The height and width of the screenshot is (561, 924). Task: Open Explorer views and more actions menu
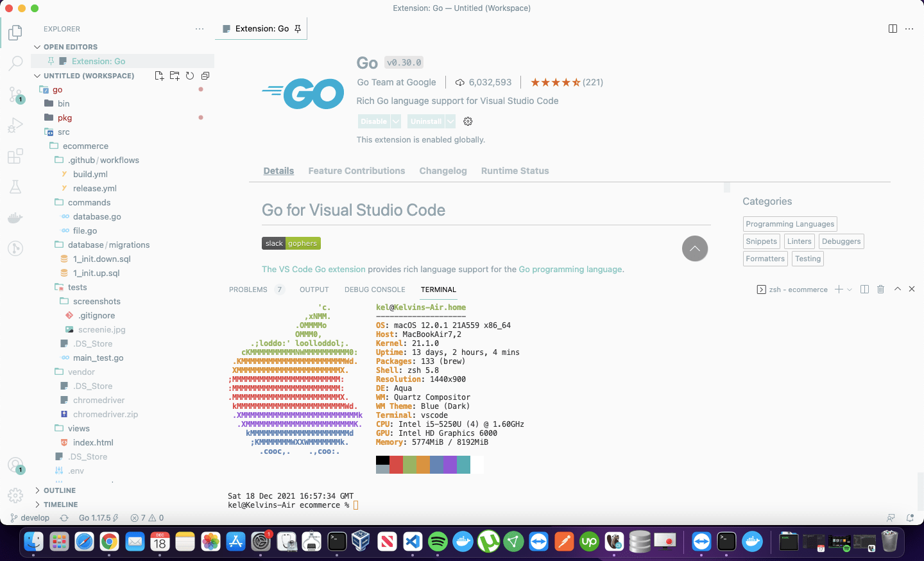tap(200, 29)
